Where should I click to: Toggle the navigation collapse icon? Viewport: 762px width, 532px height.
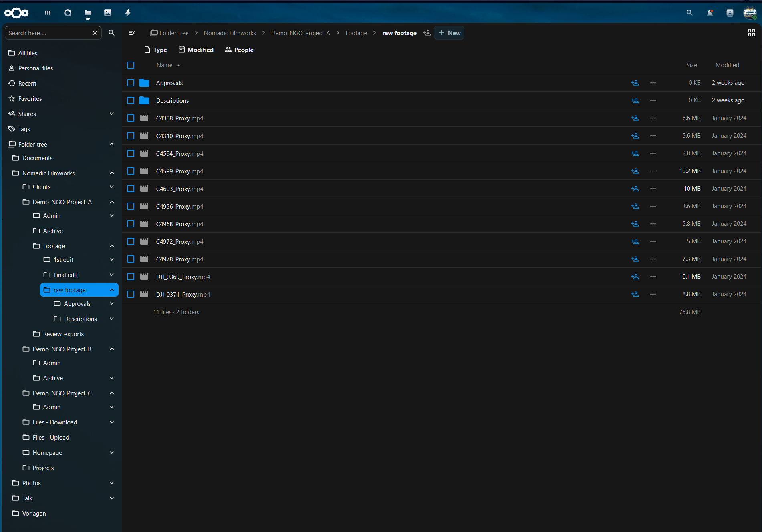click(131, 33)
